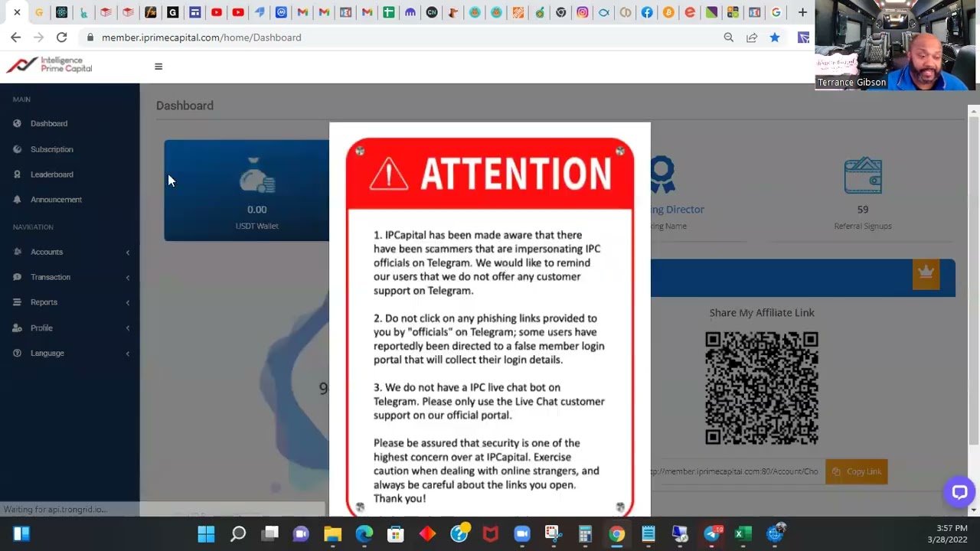Expand the Language sidebar section
This screenshot has width=980, height=551.
(x=70, y=353)
